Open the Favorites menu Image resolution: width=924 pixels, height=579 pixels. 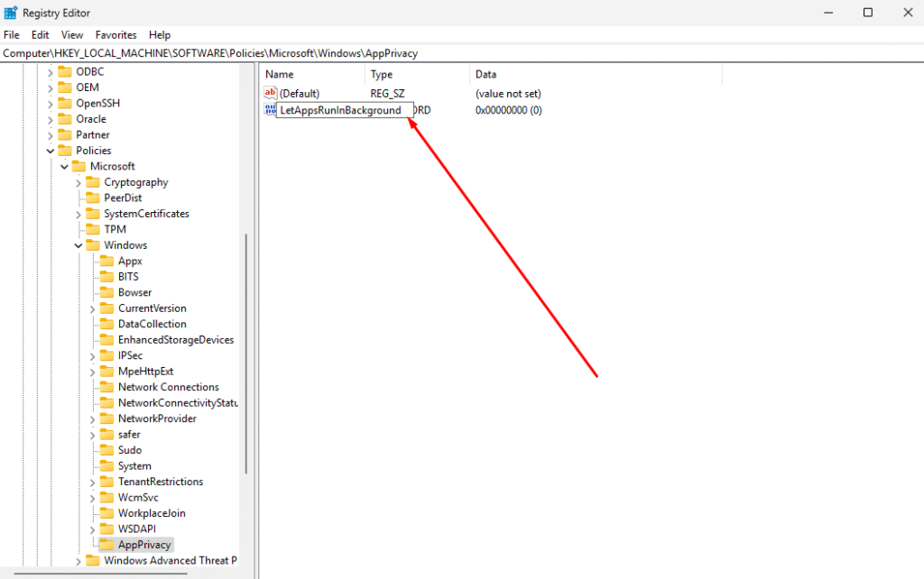(116, 35)
